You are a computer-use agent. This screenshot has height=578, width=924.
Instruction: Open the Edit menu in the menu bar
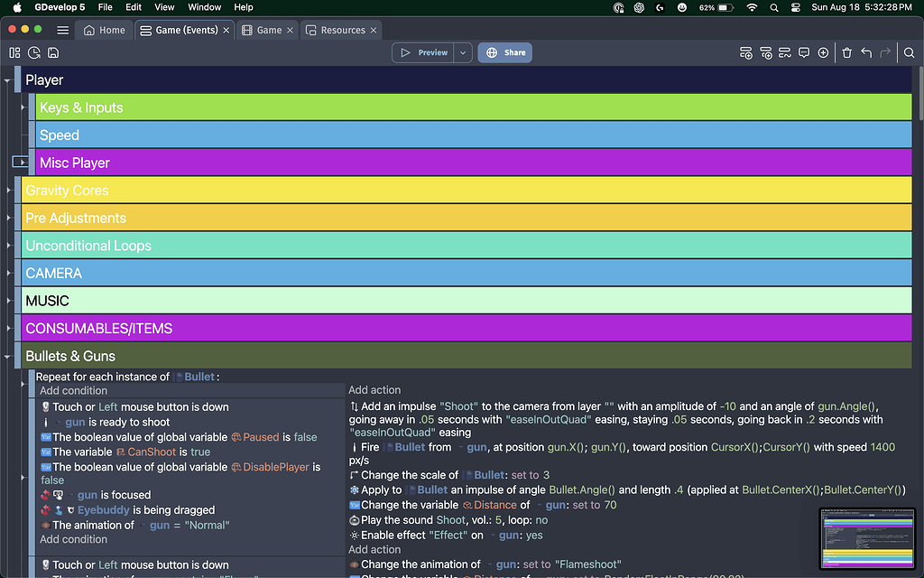point(133,7)
